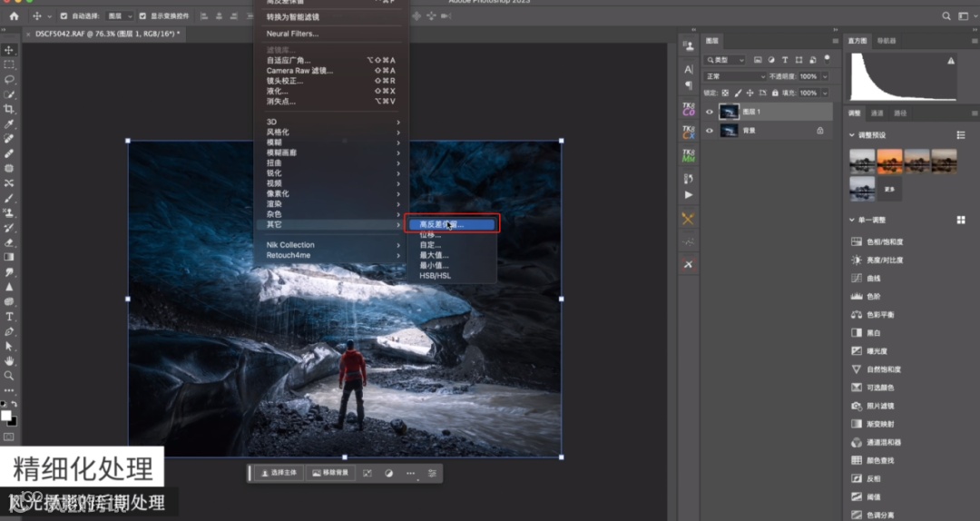The image size is (980, 521).
Task: Toggle the Quick Mask mode icon
Action: 9,437
